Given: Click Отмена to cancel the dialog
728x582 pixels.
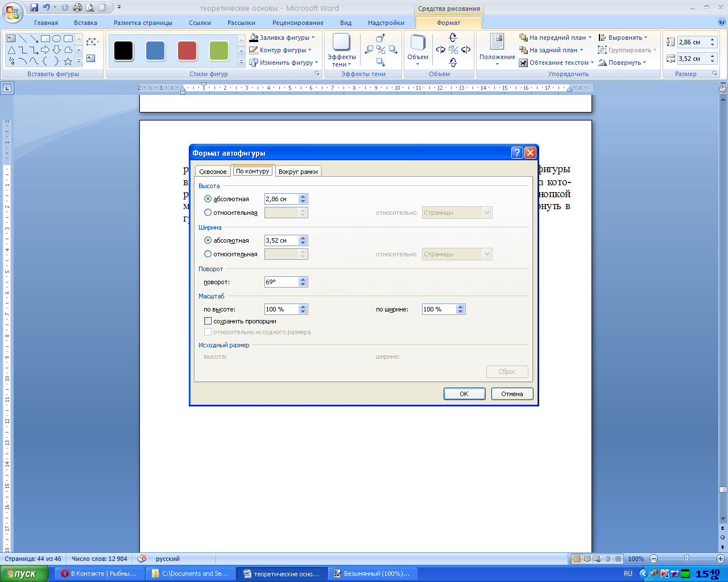Looking at the screenshot, I should click(512, 394).
